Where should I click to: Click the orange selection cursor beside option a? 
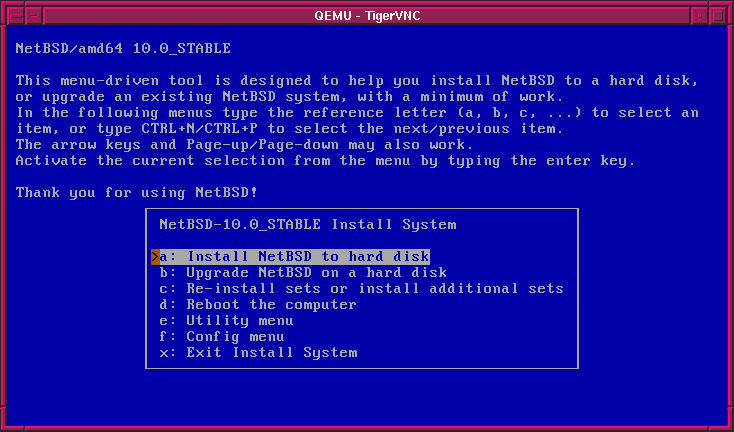[155, 257]
